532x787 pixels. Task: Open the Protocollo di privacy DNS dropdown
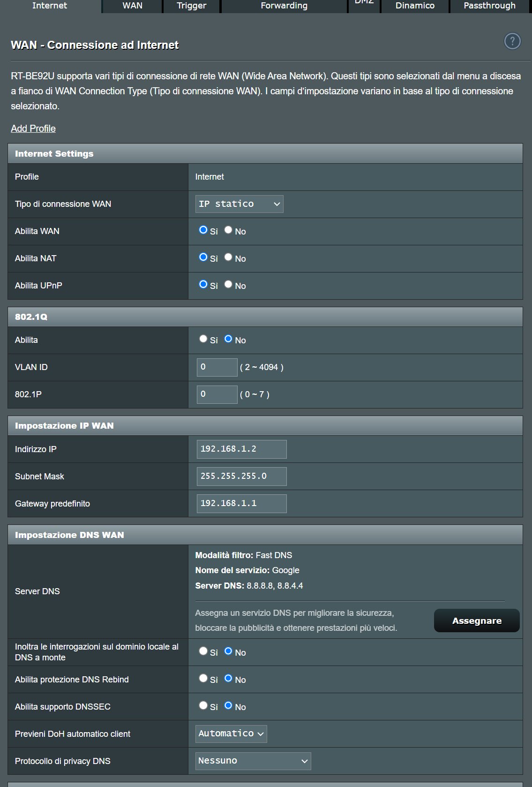tap(253, 761)
